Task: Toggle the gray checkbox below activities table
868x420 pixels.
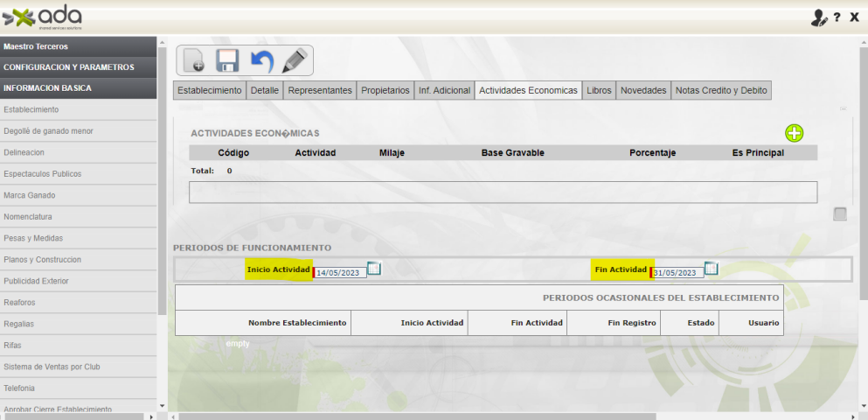Action: tap(839, 214)
